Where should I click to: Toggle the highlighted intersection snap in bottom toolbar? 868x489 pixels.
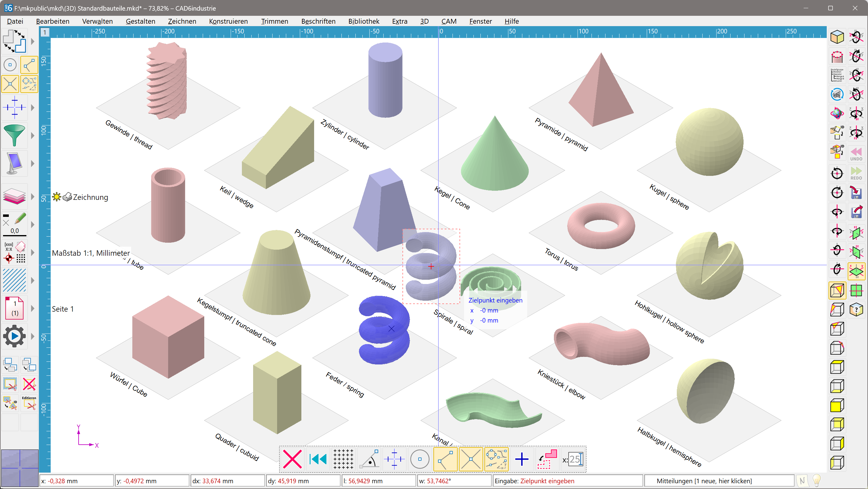coord(471,459)
